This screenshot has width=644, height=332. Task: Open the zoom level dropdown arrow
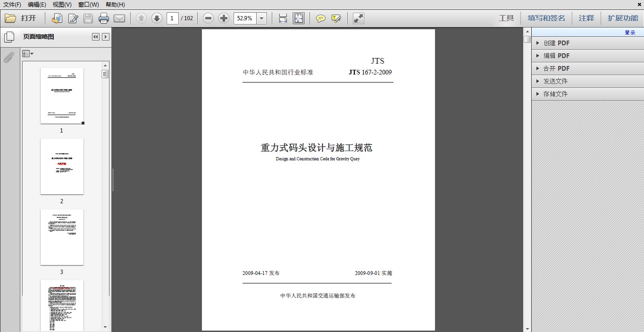click(262, 18)
